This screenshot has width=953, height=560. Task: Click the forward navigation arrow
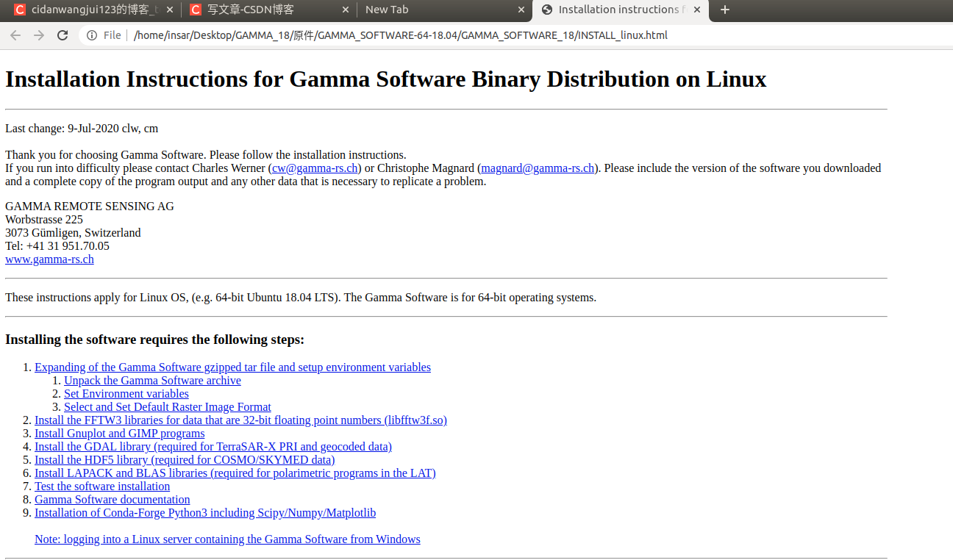pos(39,35)
